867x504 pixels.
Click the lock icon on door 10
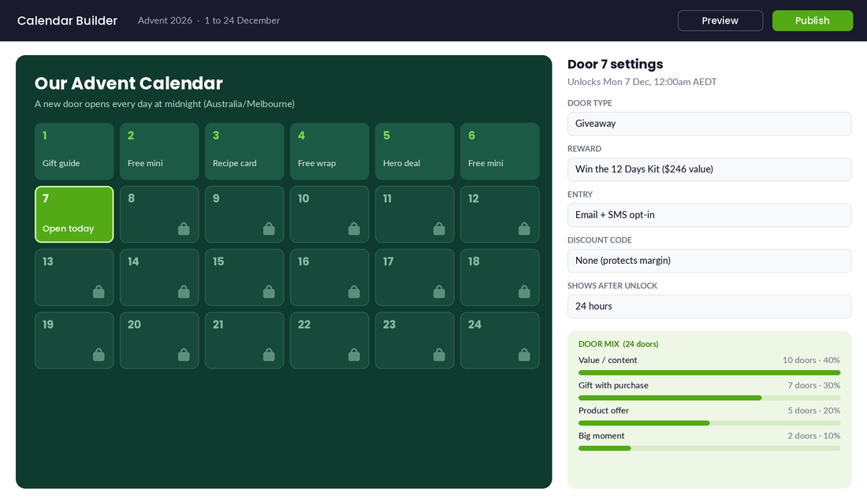(x=354, y=228)
